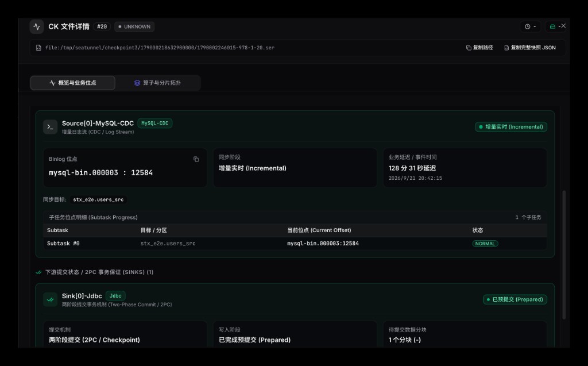Click the 子任务位点明细 (Subtask Progress) header
The height and width of the screenshot is (366, 588).
(93, 217)
